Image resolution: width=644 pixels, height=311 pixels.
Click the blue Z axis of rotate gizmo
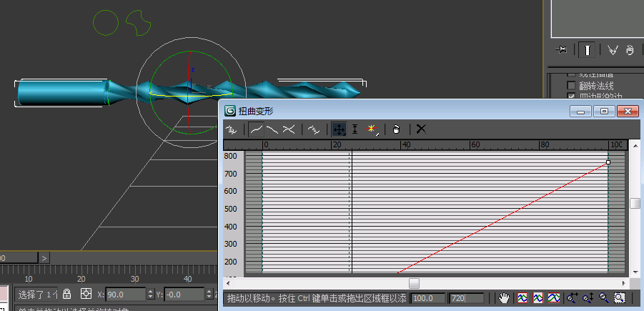click(190, 84)
